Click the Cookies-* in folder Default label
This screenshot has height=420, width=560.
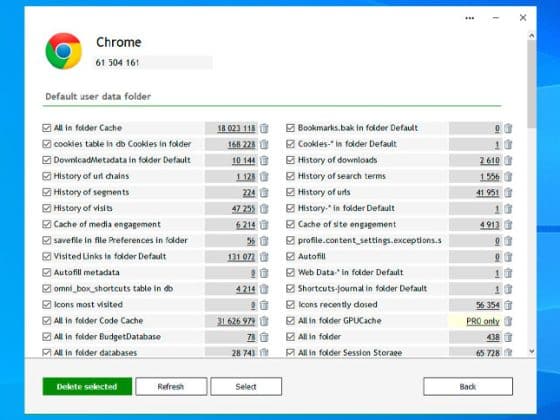coord(347,144)
